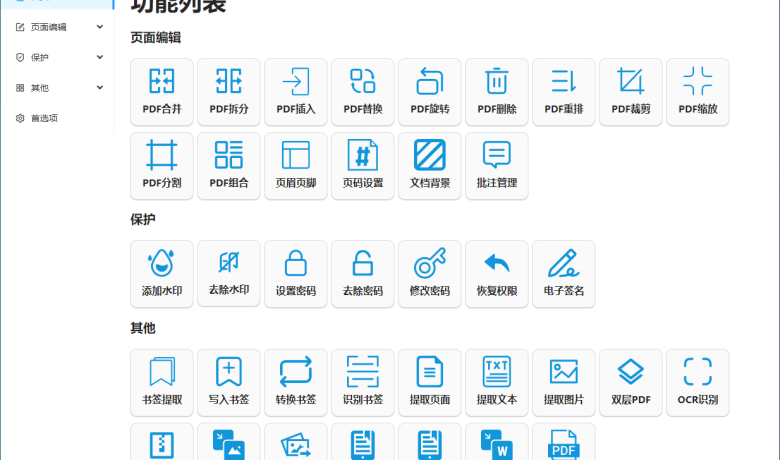Expand the 其他 sidebar chevron
The width and height of the screenshot is (780, 460).
(99, 88)
